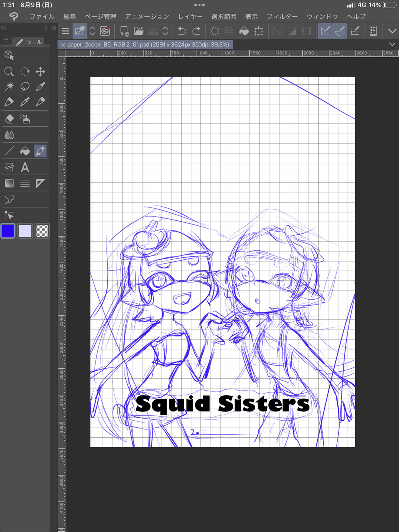Viewport: 399px width, 532px height.
Task: Open the smartphone companion mode icon
Action: (x=373, y=31)
